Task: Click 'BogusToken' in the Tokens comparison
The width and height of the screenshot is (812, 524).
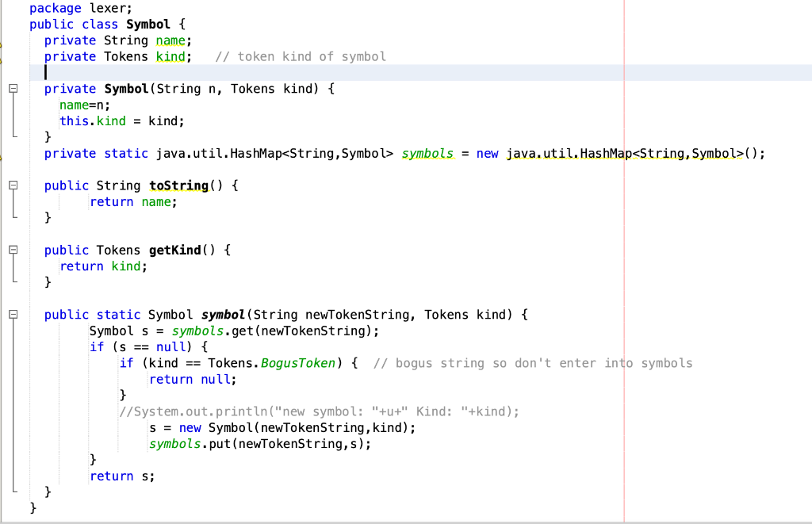Action: point(298,363)
